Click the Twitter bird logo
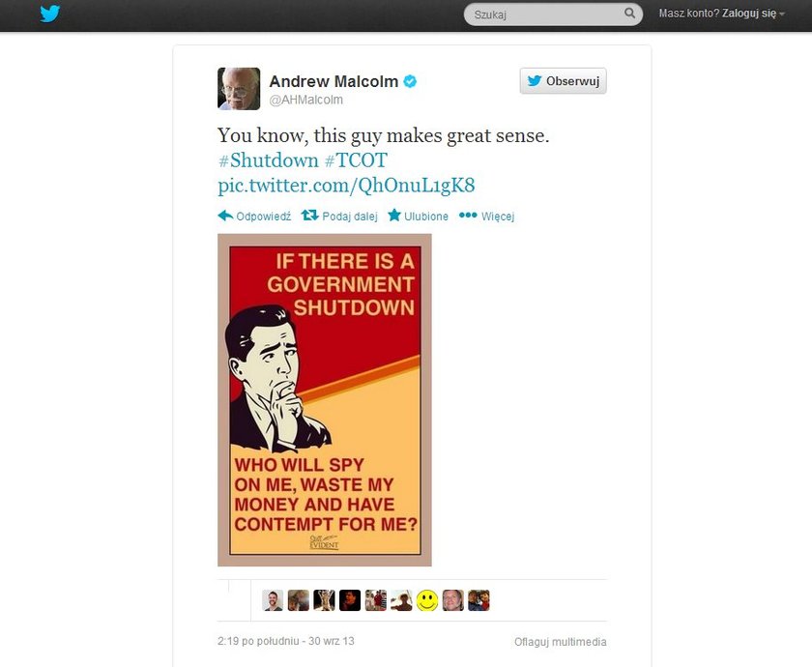 pos(50,14)
